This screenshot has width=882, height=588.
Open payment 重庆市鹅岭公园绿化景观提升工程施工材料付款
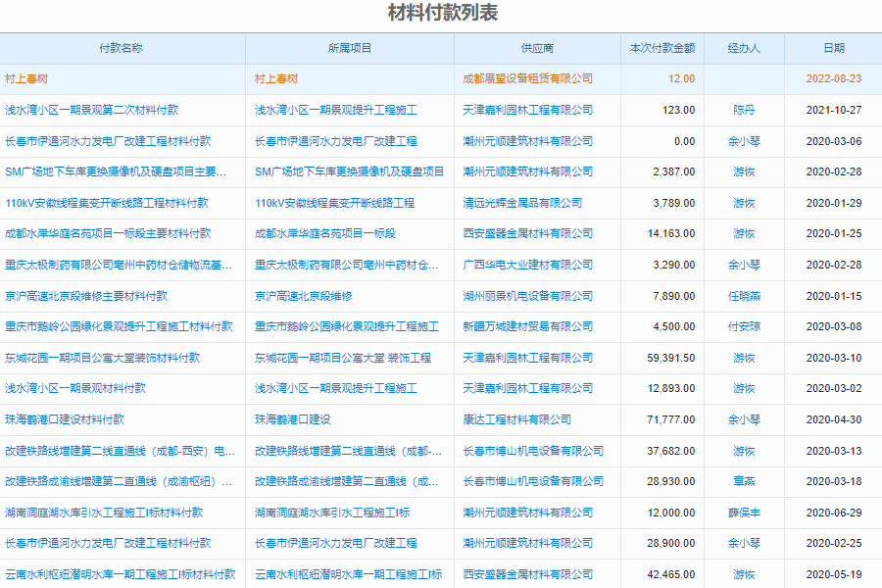(x=119, y=326)
